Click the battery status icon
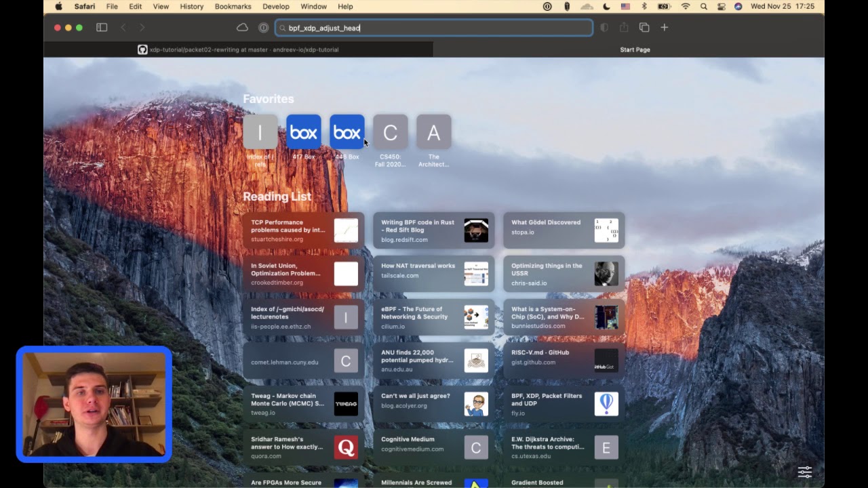Screen dimensions: 868x488 [664, 6]
